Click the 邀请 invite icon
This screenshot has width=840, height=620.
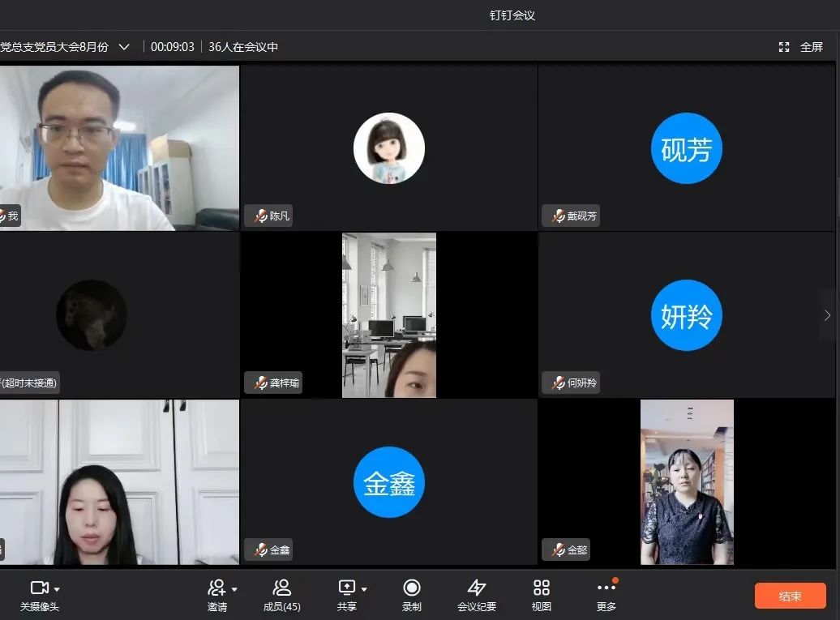pos(216,588)
